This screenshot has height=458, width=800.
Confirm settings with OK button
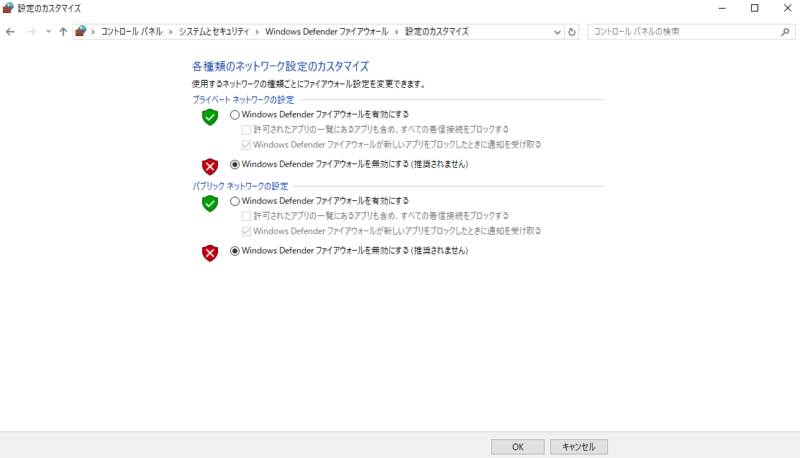[518, 447]
